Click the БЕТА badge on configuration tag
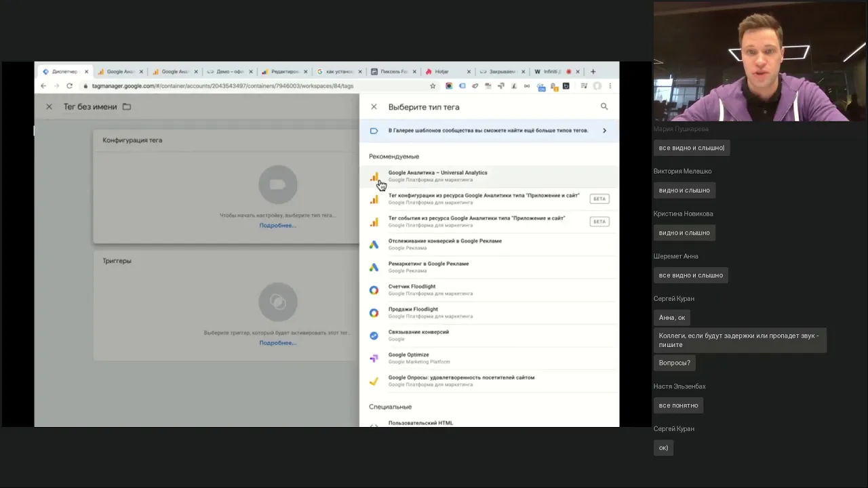 pyautogui.click(x=599, y=199)
